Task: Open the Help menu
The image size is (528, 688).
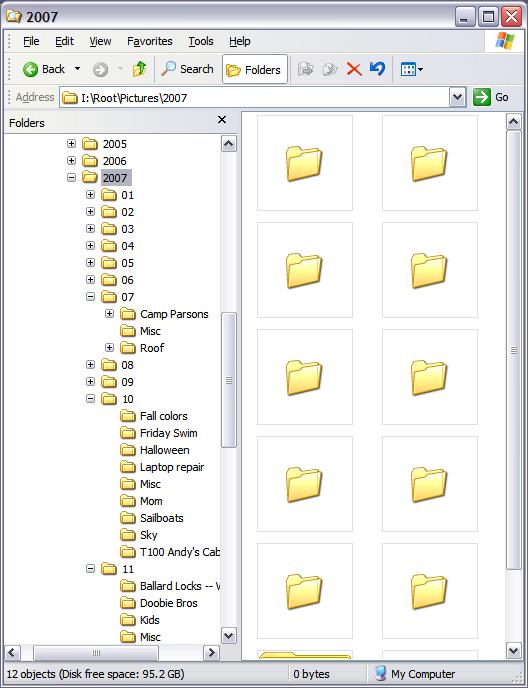Action: 240,41
